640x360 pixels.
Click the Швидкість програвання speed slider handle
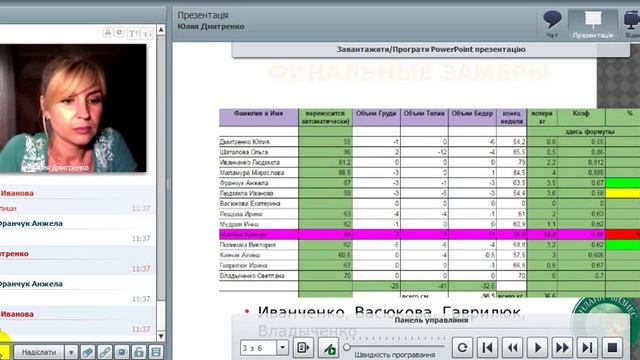click(x=347, y=347)
